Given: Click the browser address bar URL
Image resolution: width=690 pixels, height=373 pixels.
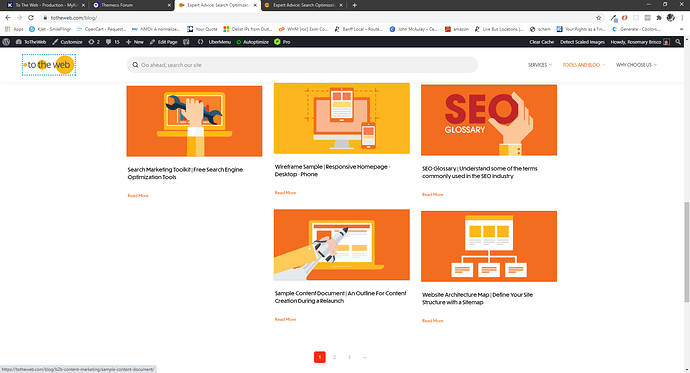Looking at the screenshot, I should 73,18.
